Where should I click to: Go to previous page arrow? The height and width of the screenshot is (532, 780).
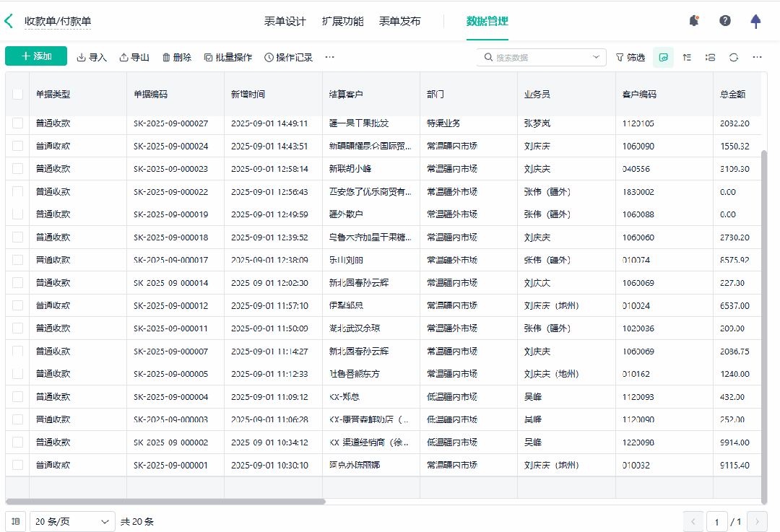click(x=693, y=522)
